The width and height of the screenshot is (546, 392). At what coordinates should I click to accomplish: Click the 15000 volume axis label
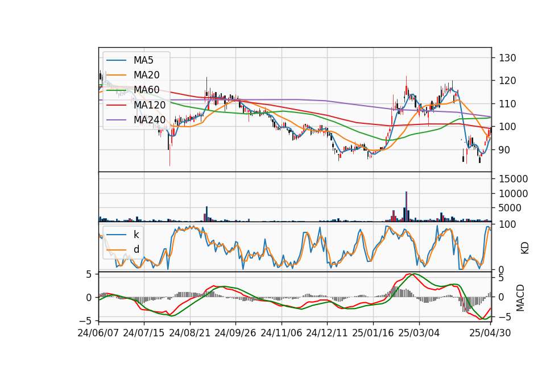[x=514, y=179]
